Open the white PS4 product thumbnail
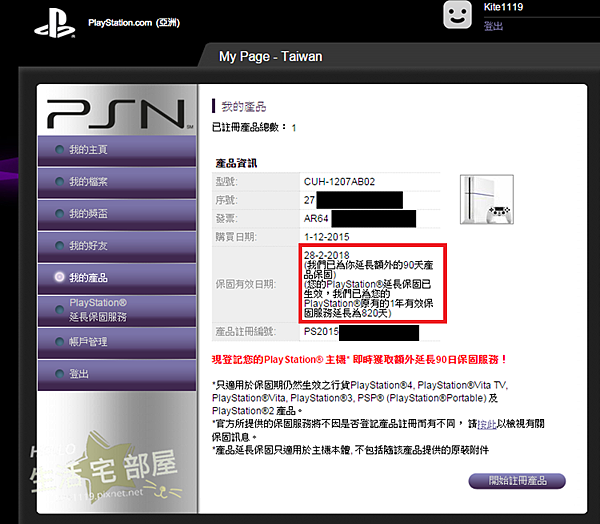 point(487,199)
